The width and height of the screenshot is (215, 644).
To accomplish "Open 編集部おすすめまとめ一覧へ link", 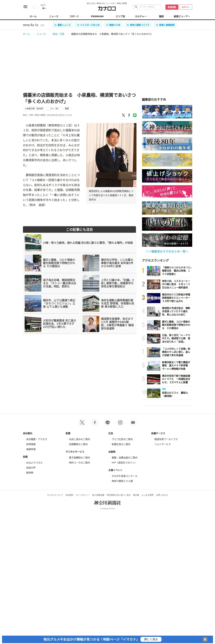I will 167,251.
